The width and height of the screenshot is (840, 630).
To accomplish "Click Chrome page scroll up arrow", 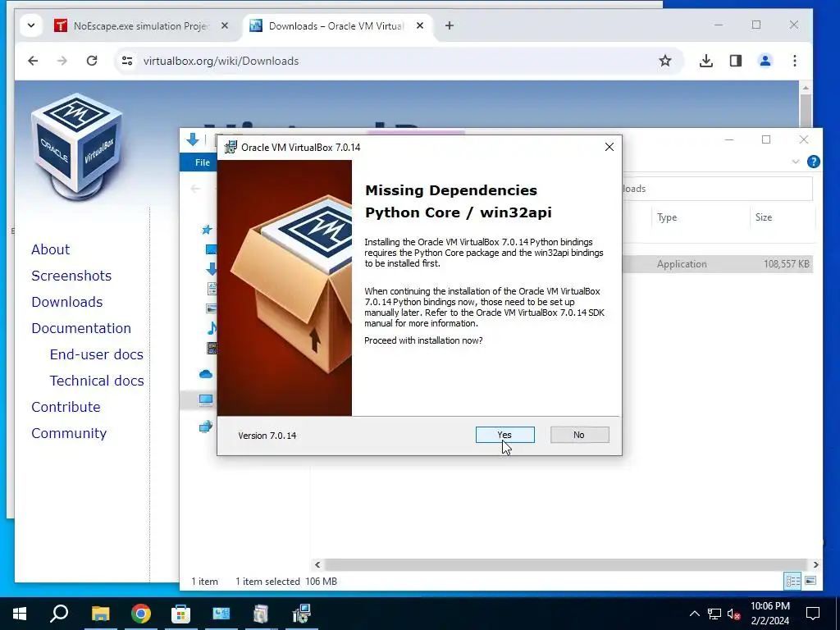I will 806,88.
